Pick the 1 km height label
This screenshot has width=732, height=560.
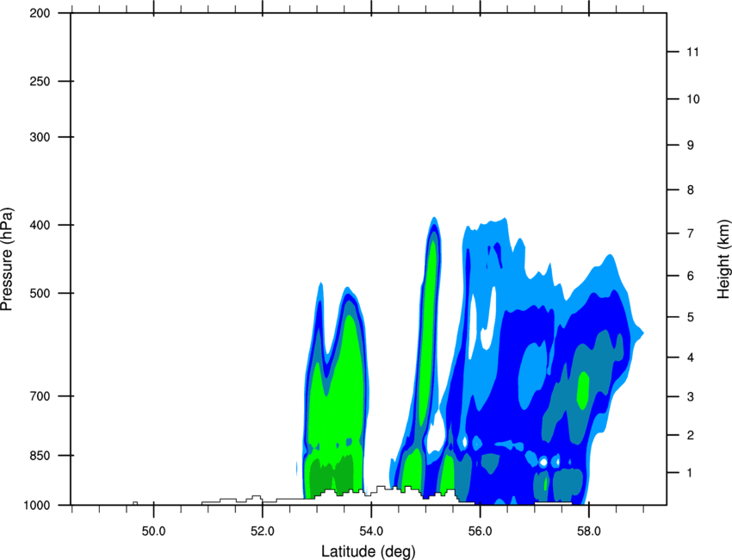pos(691,473)
